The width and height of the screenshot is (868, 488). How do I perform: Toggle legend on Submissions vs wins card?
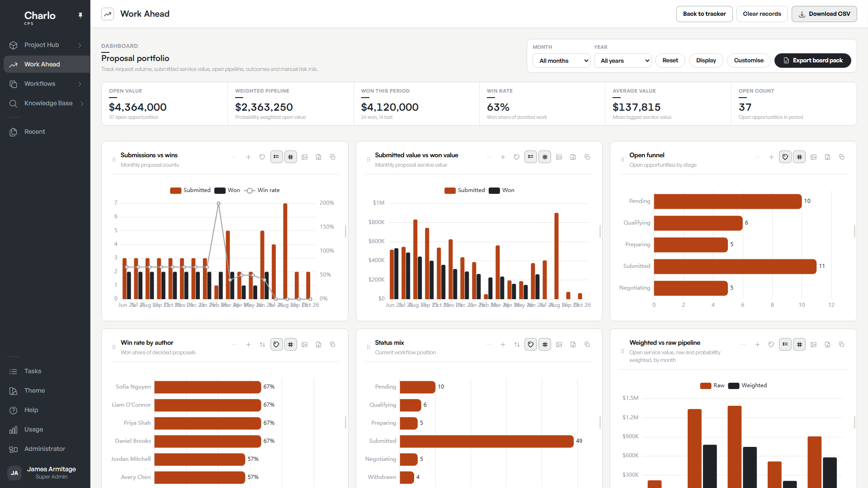(x=276, y=157)
